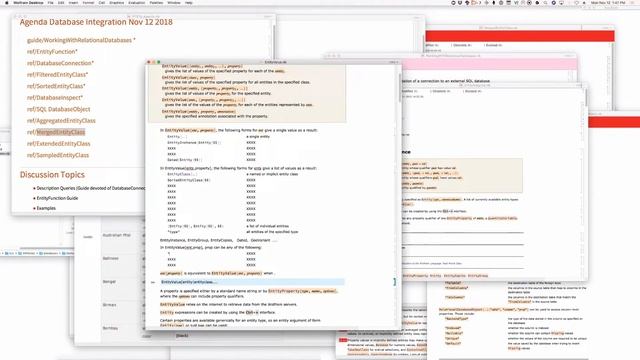
Task: Click the Agenda Database Integration Nov 12 2018 title
Action: coord(96,22)
